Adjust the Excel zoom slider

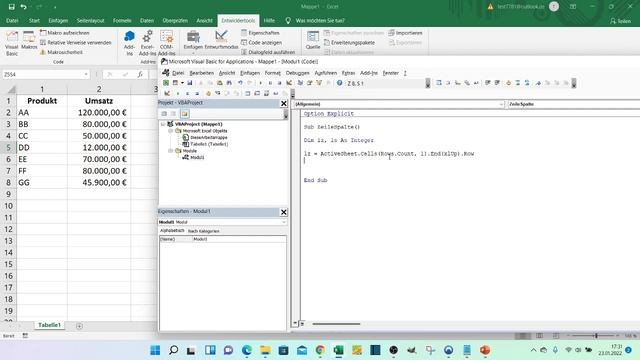(x=596, y=336)
